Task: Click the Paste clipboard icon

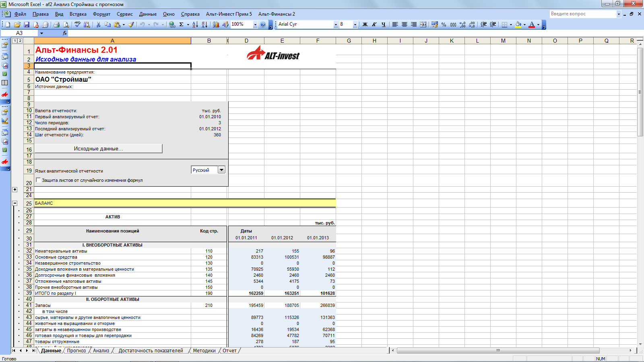Action: click(117, 25)
